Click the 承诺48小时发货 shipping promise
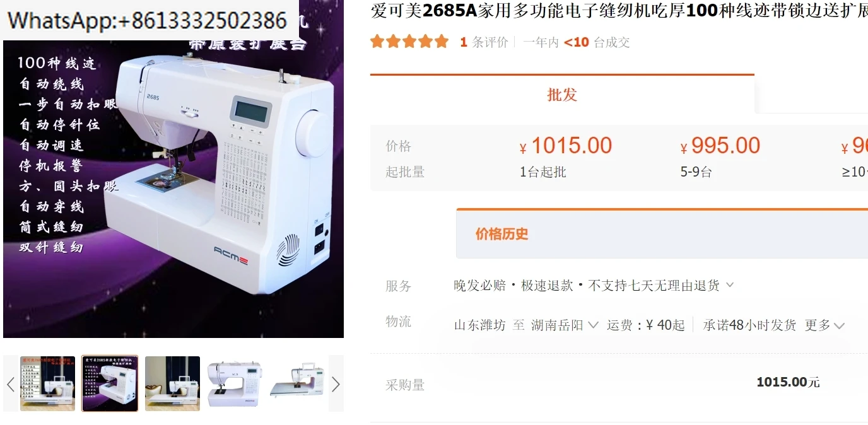This screenshot has width=868, height=425. (x=749, y=325)
